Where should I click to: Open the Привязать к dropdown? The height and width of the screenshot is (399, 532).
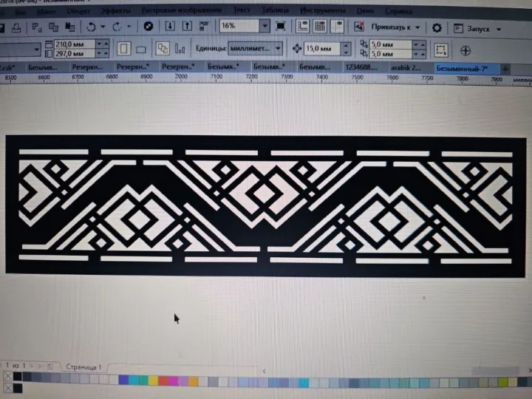(395, 27)
